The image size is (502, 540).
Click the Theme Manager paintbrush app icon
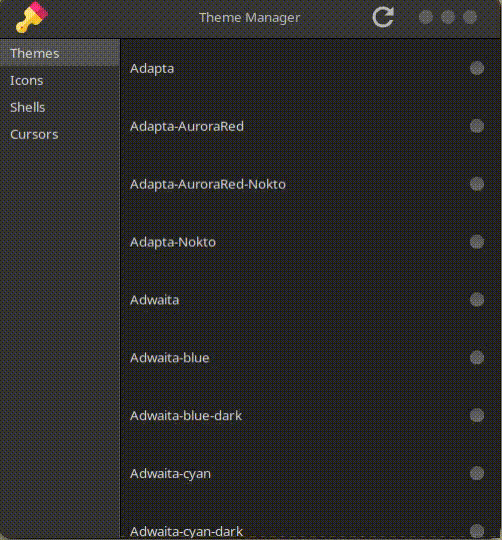[32, 17]
